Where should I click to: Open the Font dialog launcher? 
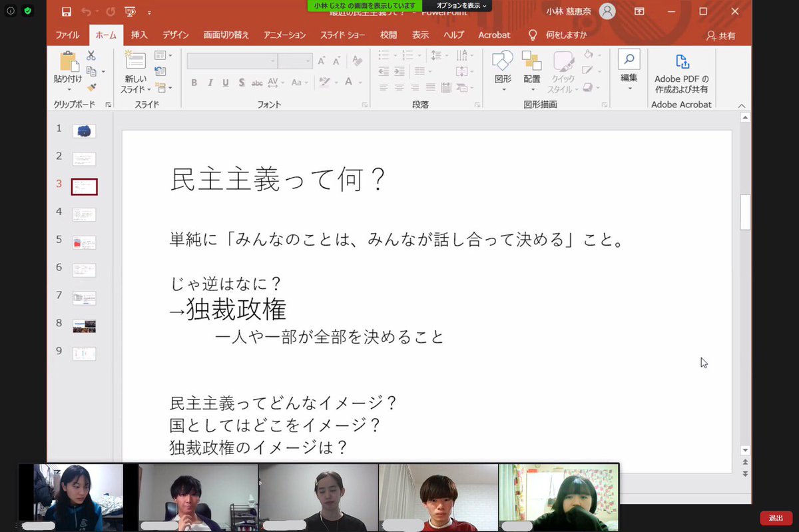(364, 105)
